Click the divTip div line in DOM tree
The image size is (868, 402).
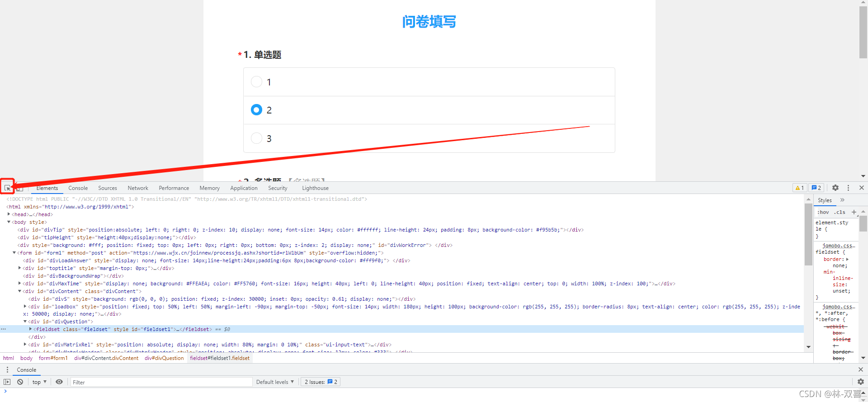coord(300,230)
